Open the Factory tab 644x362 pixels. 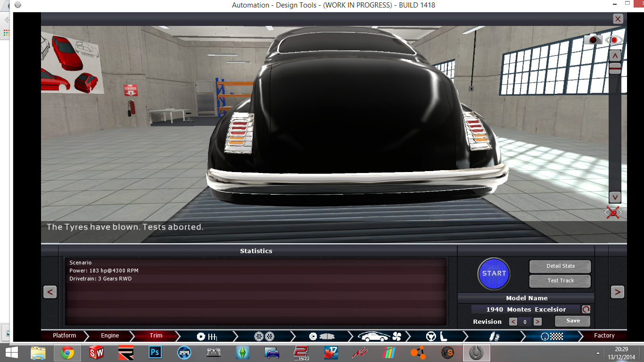(604, 336)
